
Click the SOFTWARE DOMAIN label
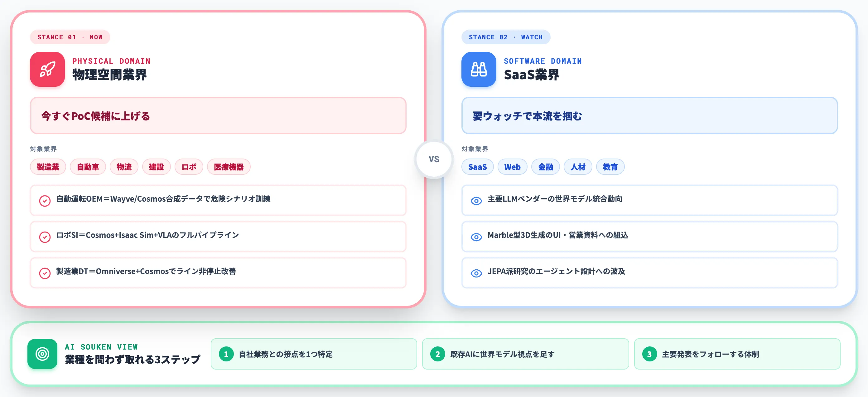click(543, 61)
